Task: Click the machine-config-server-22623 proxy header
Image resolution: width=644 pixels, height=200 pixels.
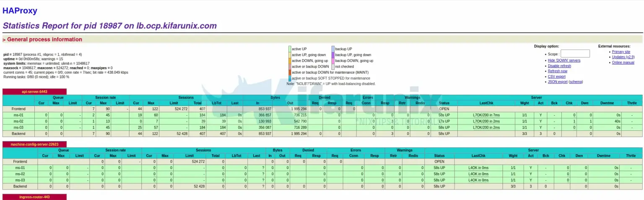Action: click(34, 144)
